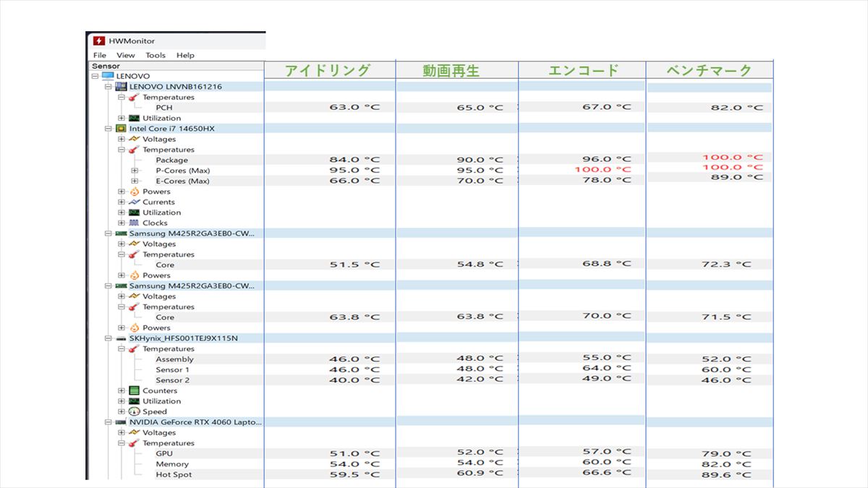Click the Utilization icon under SKHynix
Viewport: 868px width, 488px height.
(x=134, y=401)
